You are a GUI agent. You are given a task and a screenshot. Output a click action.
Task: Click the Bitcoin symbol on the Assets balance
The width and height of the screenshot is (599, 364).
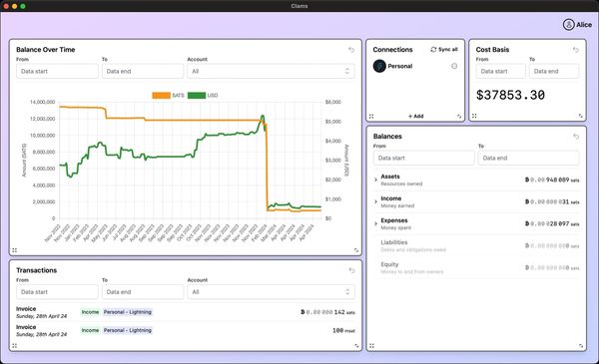[527, 180]
